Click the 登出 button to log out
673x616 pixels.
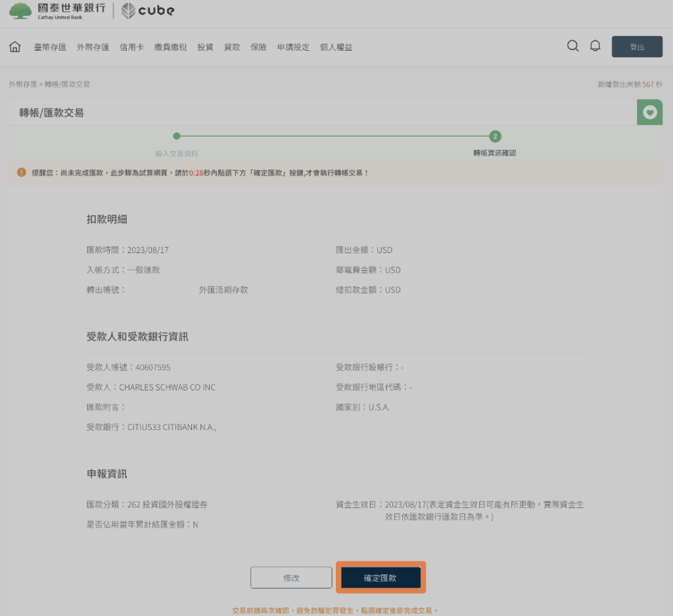pyautogui.click(x=636, y=46)
